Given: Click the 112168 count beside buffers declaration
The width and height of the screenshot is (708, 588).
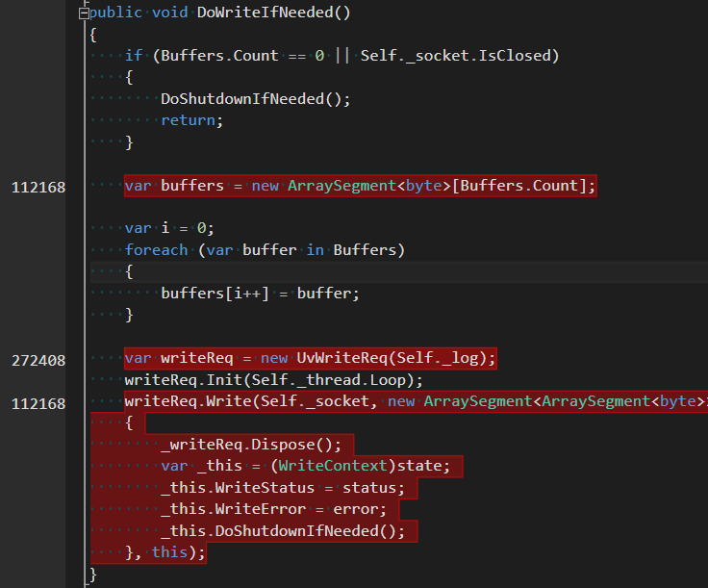Looking at the screenshot, I should pyautogui.click(x=38, y=188).
